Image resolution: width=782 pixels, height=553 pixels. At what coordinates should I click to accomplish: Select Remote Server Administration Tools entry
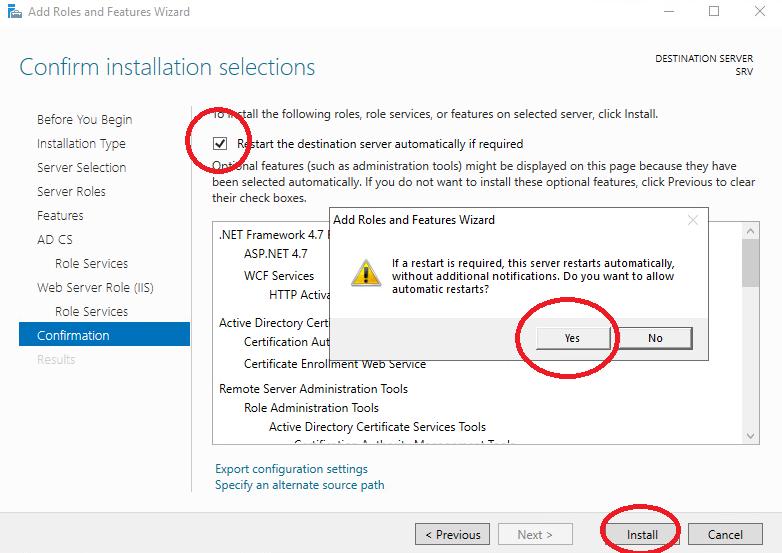pos(313,389)
